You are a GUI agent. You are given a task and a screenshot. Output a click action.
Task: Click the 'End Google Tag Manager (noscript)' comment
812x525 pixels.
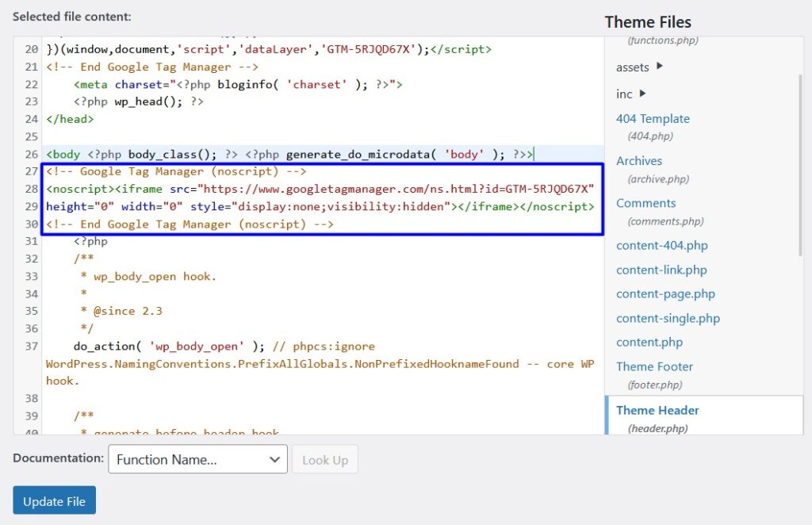(x=190, y=224)
